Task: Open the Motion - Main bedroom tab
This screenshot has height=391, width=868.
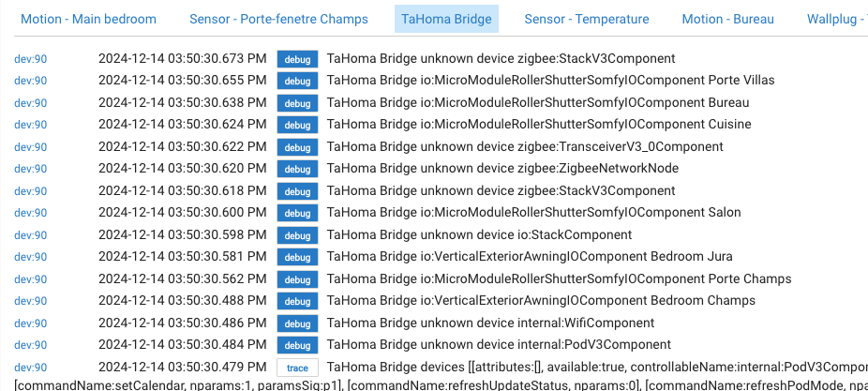Action: point(88,19)
